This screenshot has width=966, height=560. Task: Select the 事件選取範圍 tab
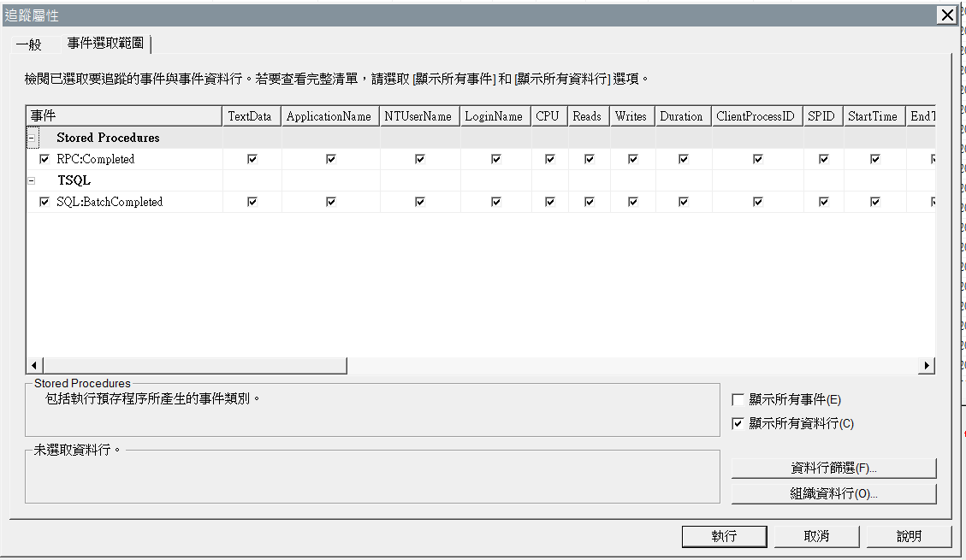105,44
